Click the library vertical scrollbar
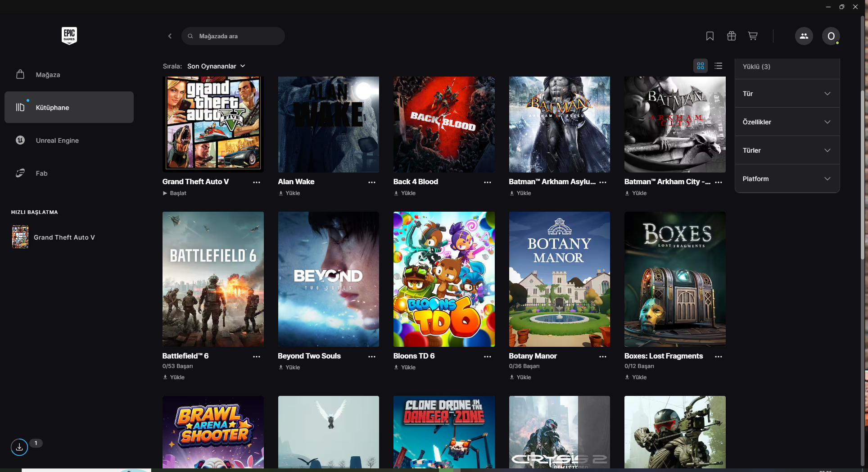This screenshot has width=868, height=472. tap(863, 175)
